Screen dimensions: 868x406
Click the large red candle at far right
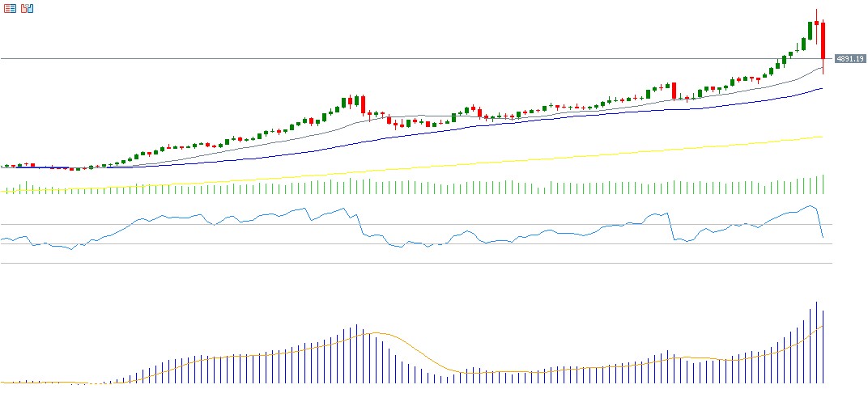(823, 40)
